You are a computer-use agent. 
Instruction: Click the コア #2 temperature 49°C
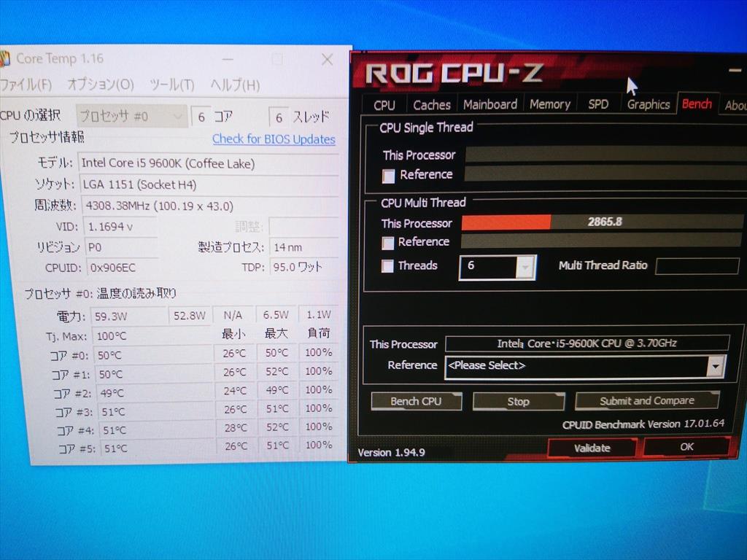coord(155,393)
